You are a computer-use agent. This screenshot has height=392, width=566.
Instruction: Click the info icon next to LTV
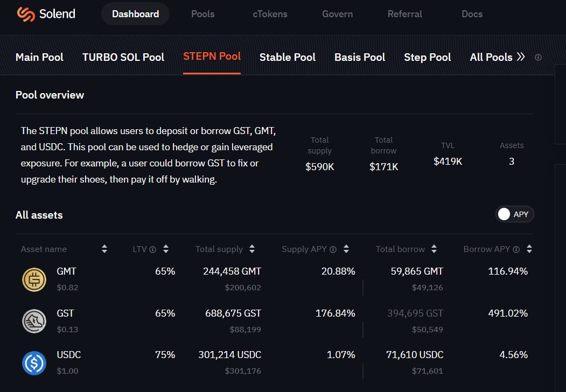[x=153, y=249]
